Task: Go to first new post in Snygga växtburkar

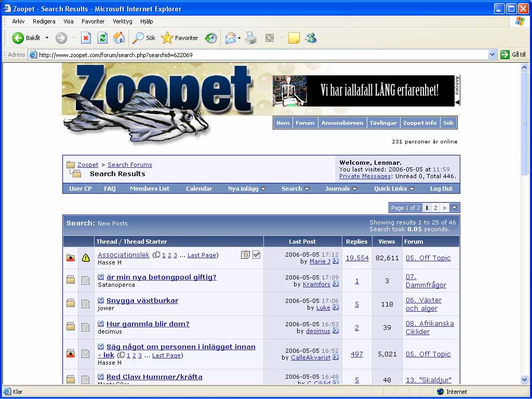Action: click(x=101, y=301)
